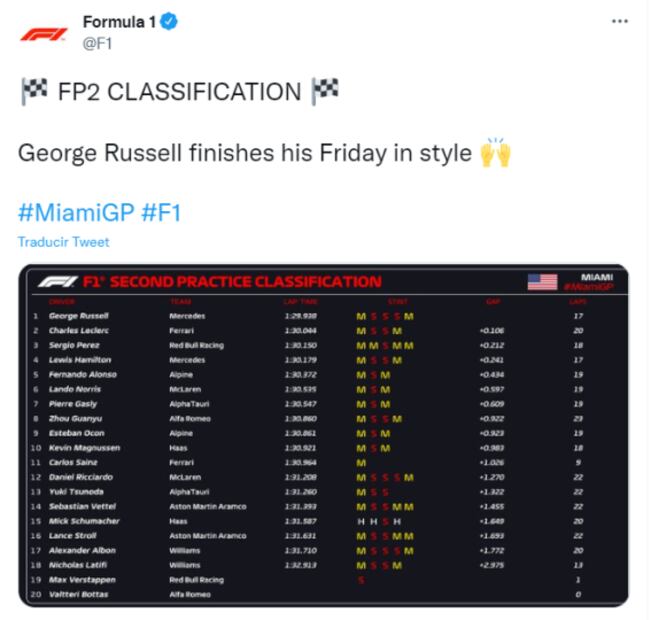Click the blue verified badge
Screen dimensions: 651x620
(x=169, y=23)
